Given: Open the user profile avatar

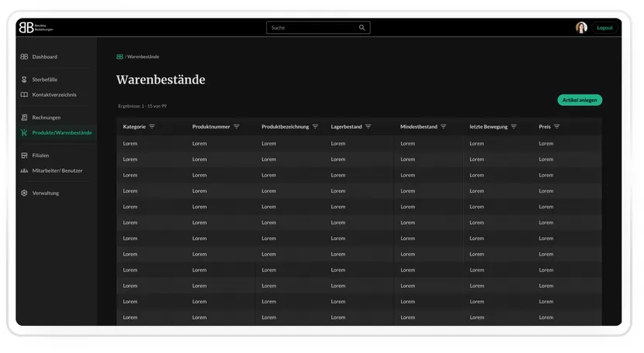Looking at the screenshot, I should click(x=581, y=28).
